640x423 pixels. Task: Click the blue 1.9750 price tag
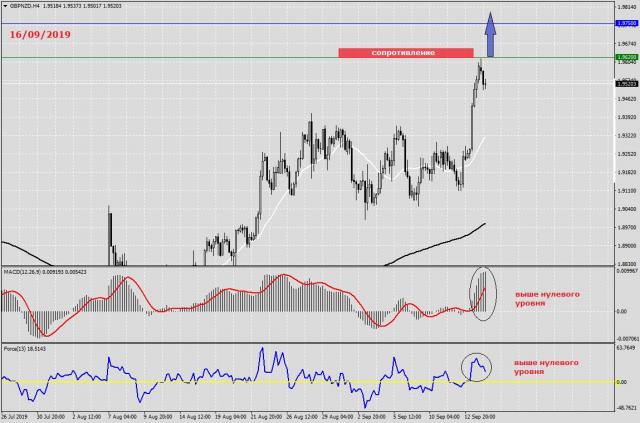click(626, 23)
